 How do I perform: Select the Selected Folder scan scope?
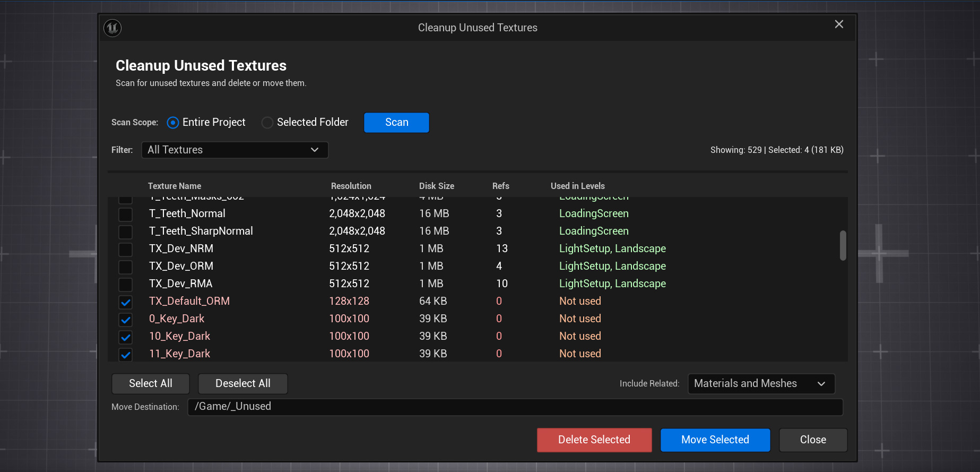[305, 123]
